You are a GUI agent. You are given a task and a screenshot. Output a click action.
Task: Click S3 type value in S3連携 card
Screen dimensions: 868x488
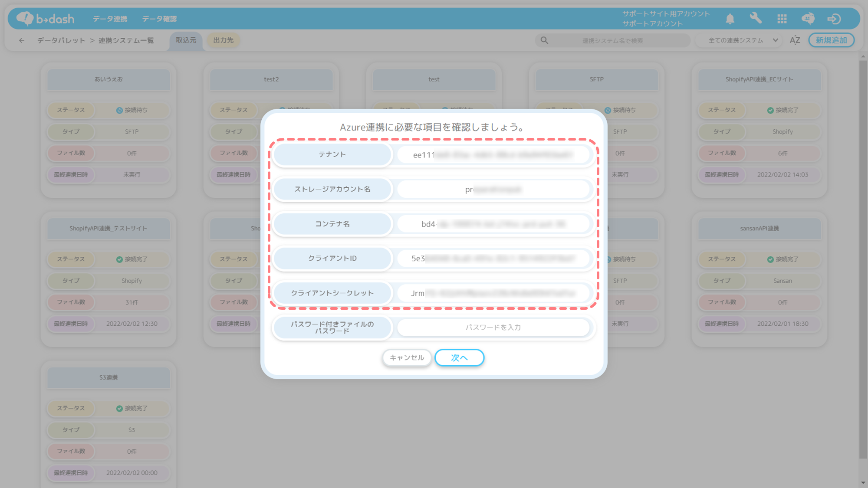[x=132, y=430]
